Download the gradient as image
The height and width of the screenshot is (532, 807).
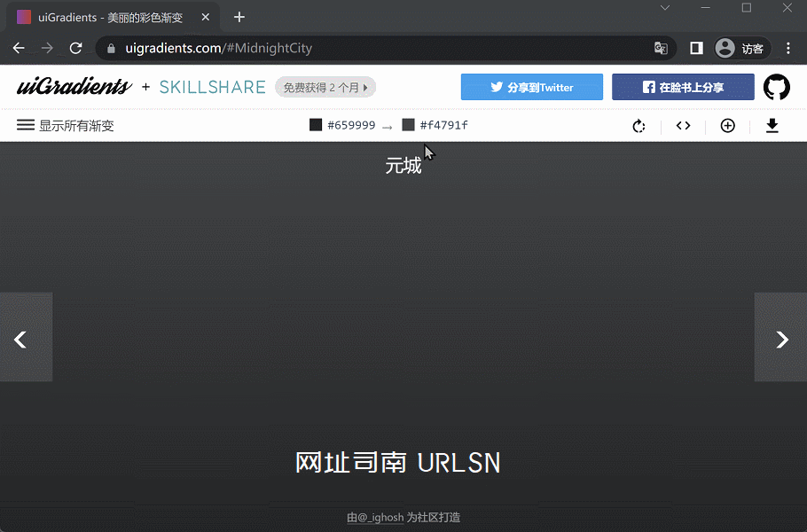pos(772,126)
